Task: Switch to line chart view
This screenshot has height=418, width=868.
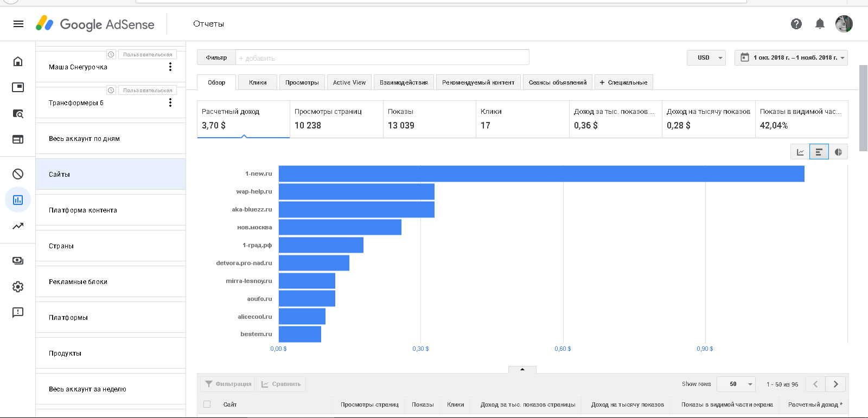Action: 800,152
